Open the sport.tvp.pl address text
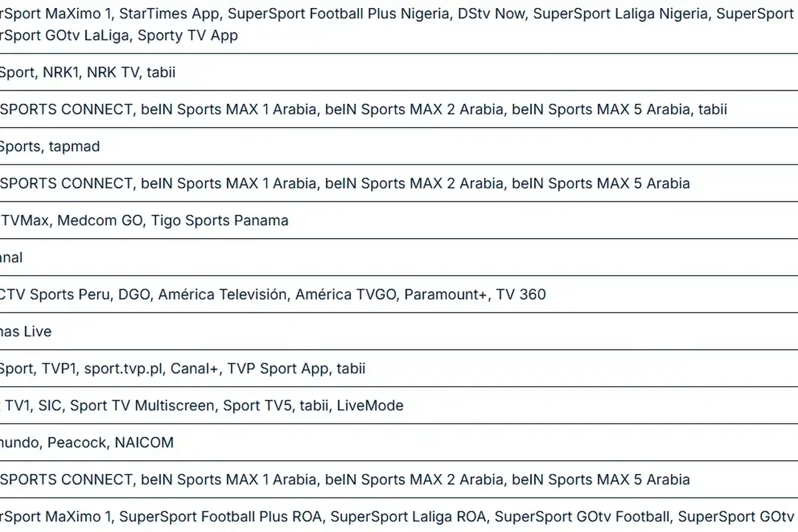The width and height of the screenshot is (798, 532). click(123, 368)
